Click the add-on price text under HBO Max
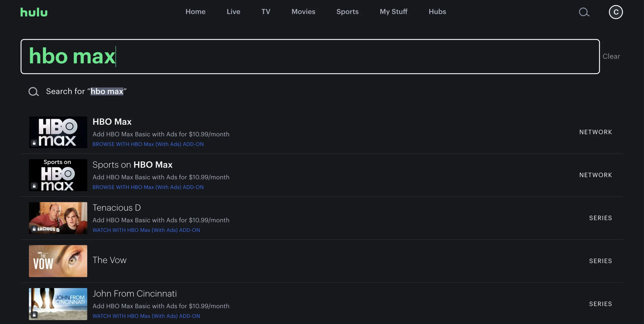The height and width of the screenshot is (324, 644). tap(161, 134)
